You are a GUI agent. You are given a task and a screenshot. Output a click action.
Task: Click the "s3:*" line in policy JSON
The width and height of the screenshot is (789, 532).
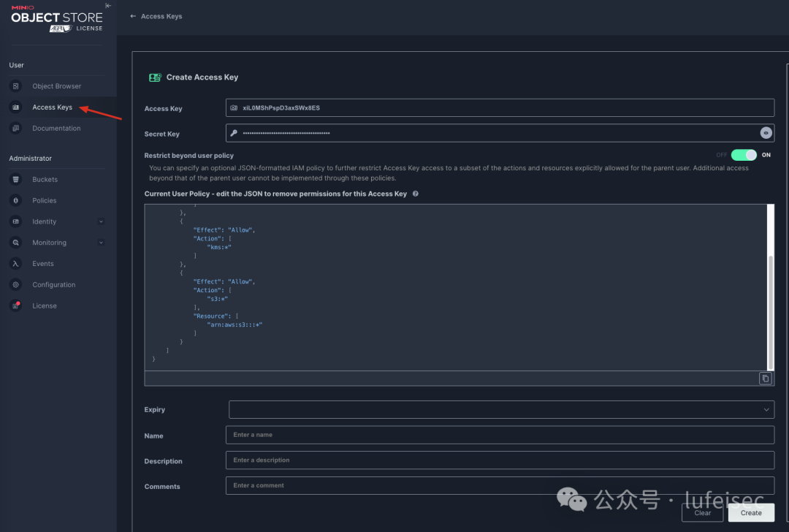tap(218, 299)
